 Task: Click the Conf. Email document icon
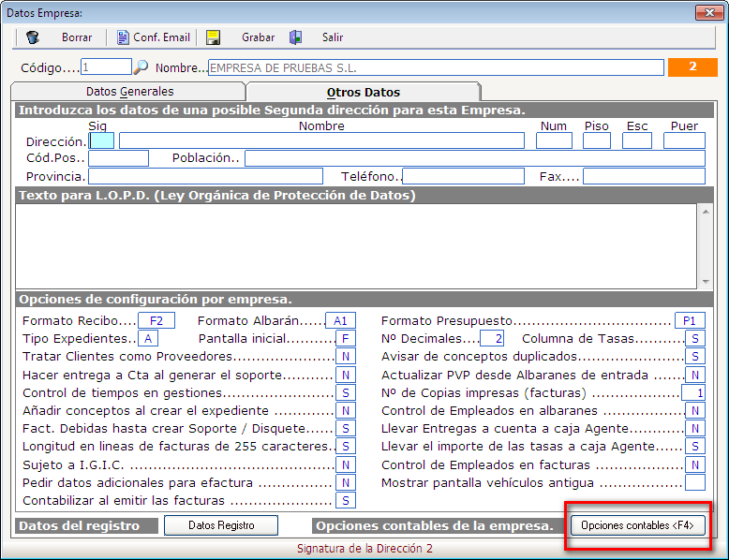(x=122, y=37)
